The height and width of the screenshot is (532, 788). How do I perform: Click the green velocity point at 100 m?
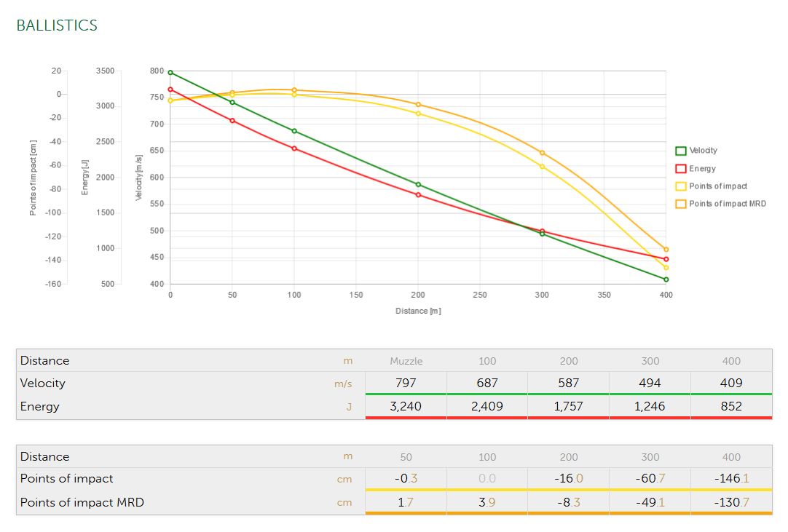tap(294, 131)
